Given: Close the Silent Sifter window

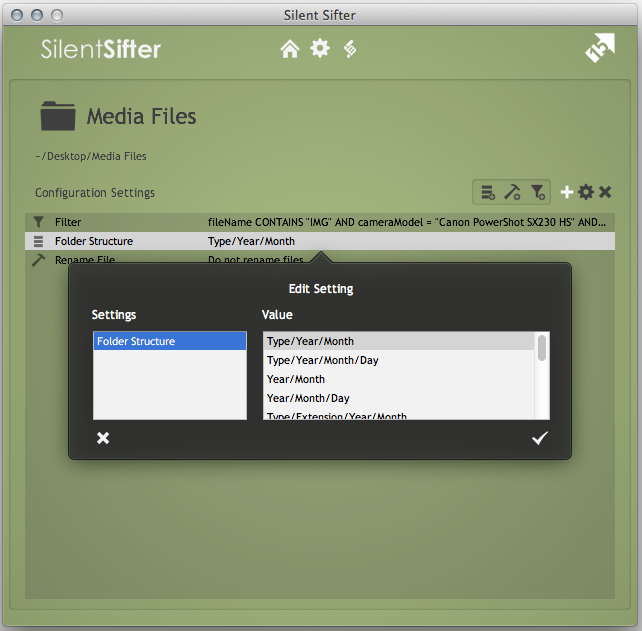Looking at the screenshot, I should click(x=17, y=15).
